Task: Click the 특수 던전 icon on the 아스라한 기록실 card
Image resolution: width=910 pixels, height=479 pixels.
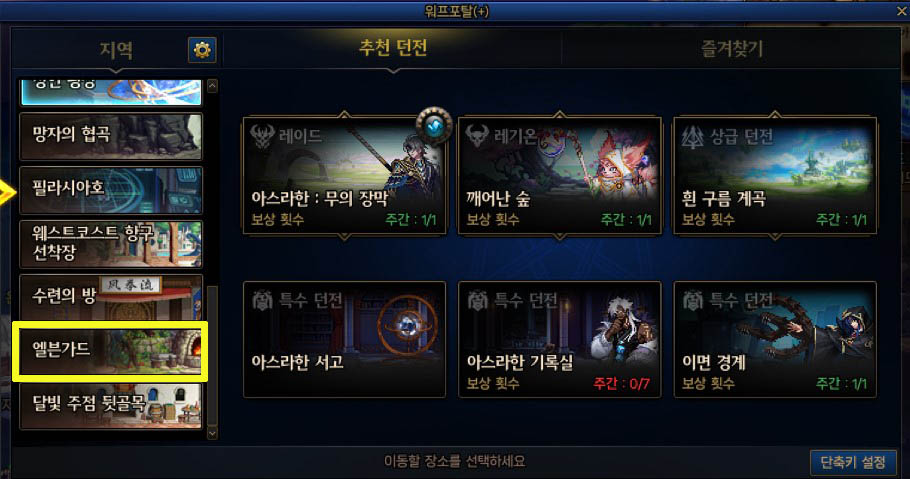Action: [477, 300]
